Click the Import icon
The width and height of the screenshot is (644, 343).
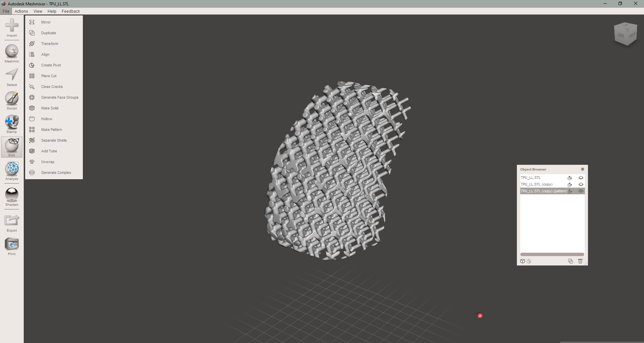click(12, 29)
